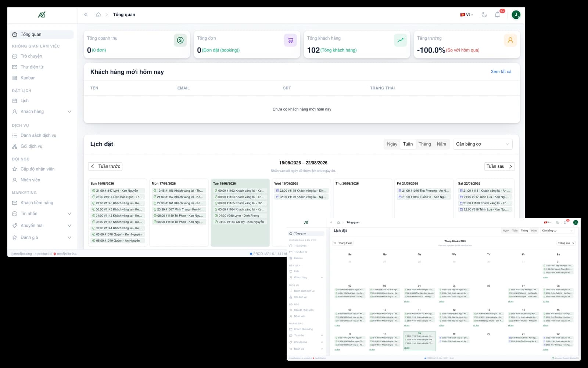
Task: Expand Khách hàng in small window sidebar
Action: click(x=322, y=277)
